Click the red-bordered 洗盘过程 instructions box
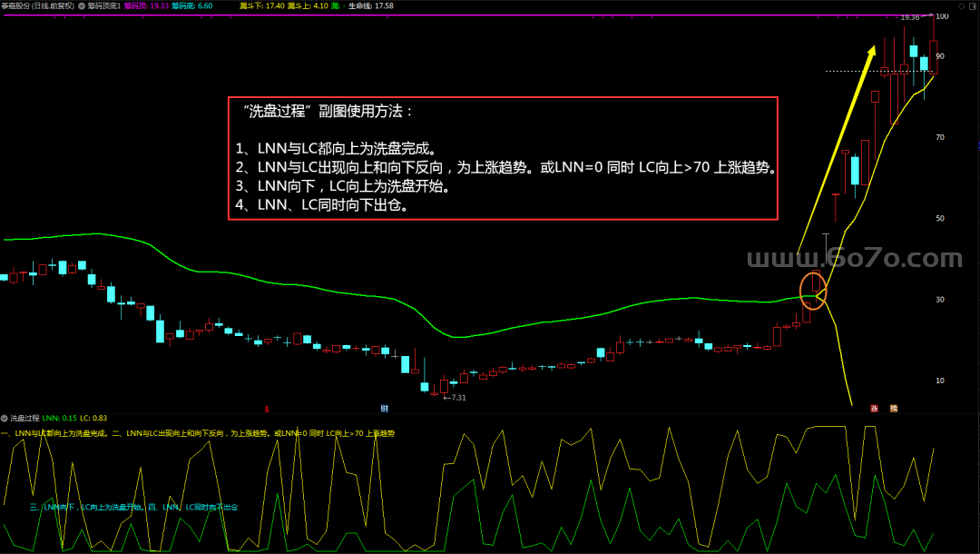Viewport: 980px width, 554px height. point(503,158)
